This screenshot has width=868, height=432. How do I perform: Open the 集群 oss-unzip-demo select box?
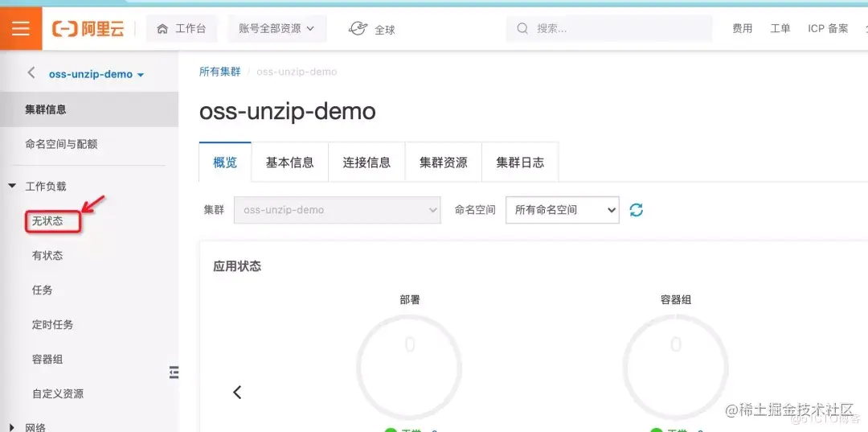click(x=337, y=210)
